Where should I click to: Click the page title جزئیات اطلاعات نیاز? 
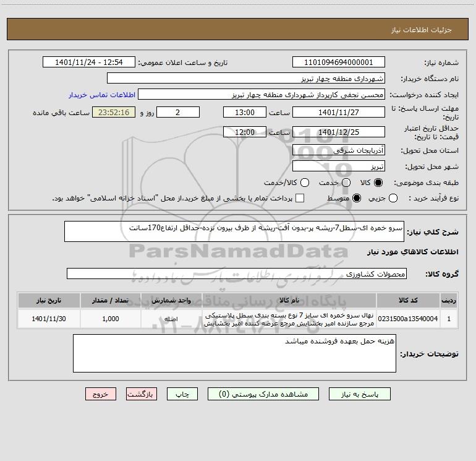point(421,30)
